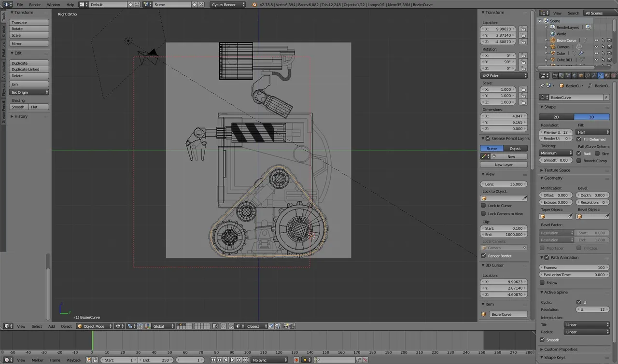Viewport: 618px width, 364px height.
Task: Enable the Follow checkbox
Action: [543, 283]
